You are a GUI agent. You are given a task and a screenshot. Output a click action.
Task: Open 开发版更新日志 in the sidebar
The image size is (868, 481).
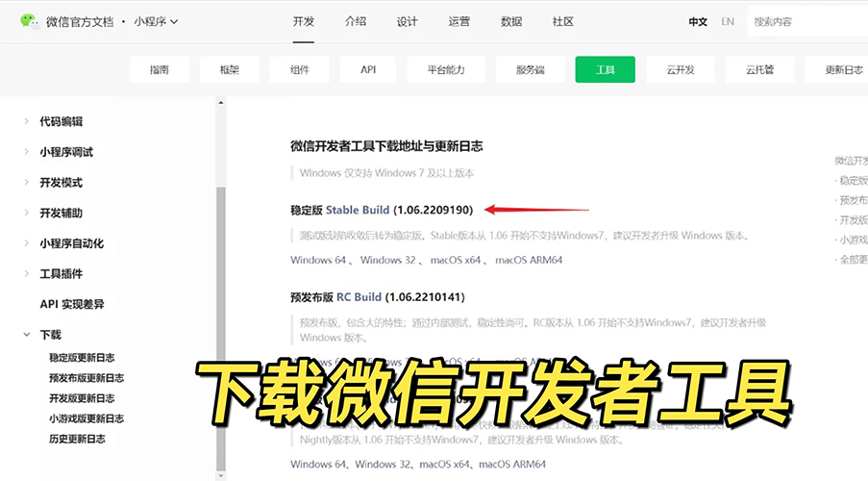[x=82, y=398]
